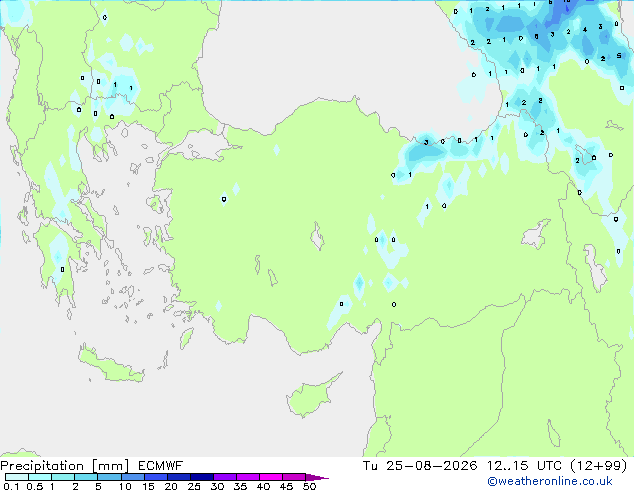Click the 0.5–1 mm legend swatch
634x490 pixels.
point(40,477)
